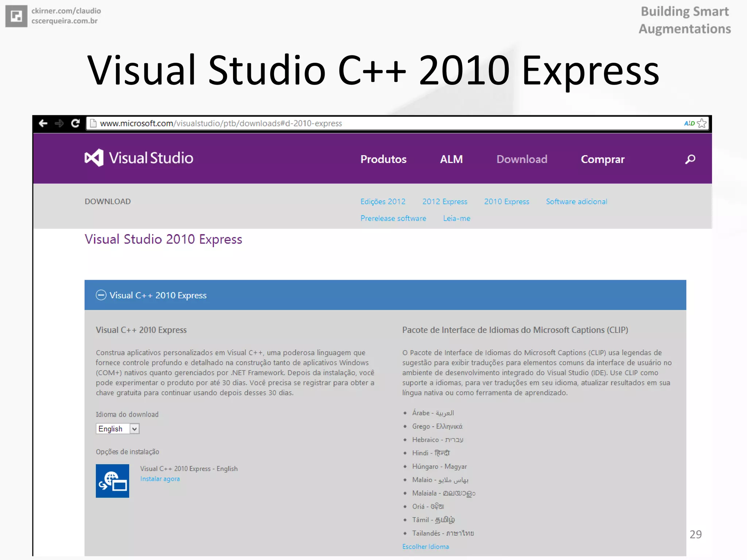This screenshot has width=747, height=560.
Task: Bookmark the page with star icon
Action: (x=702, y=123)
